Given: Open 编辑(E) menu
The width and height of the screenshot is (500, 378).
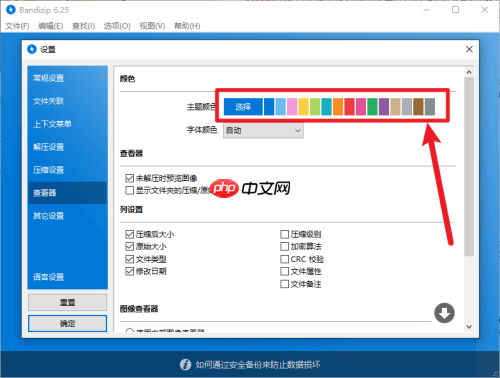Looking at the screenshot, I should [x=51, y=26].
